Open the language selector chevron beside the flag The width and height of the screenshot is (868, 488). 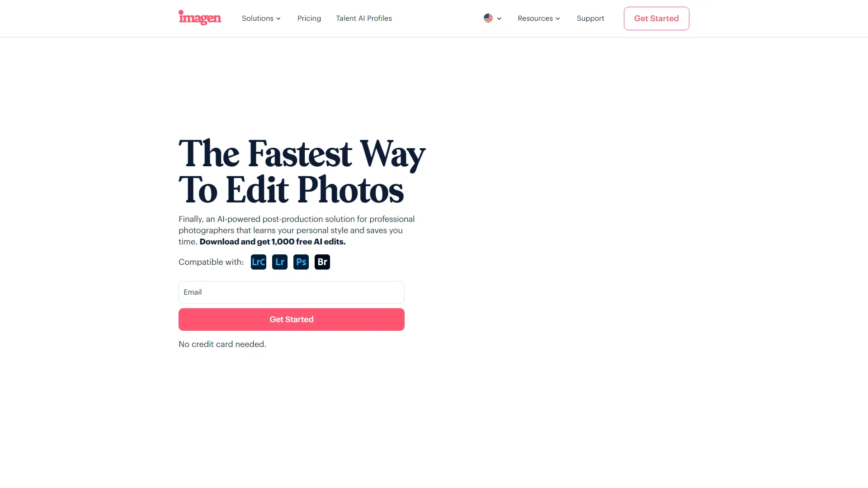tap(499, 19)
